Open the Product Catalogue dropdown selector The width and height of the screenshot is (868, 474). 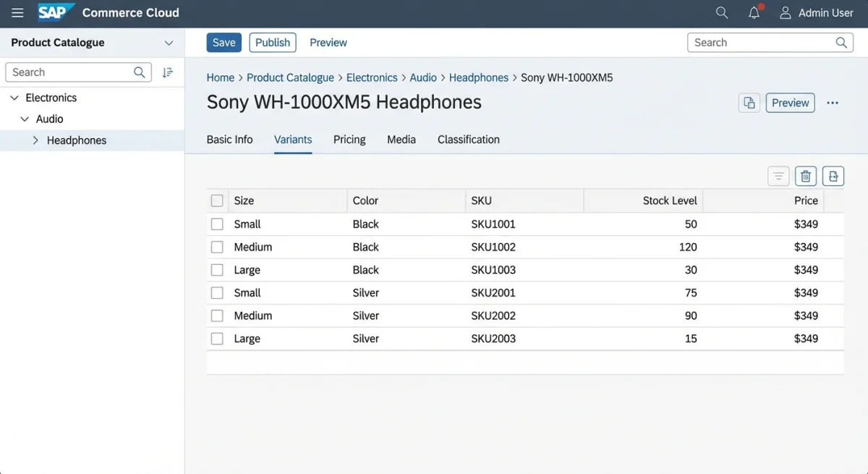click(x=169, y=43)
